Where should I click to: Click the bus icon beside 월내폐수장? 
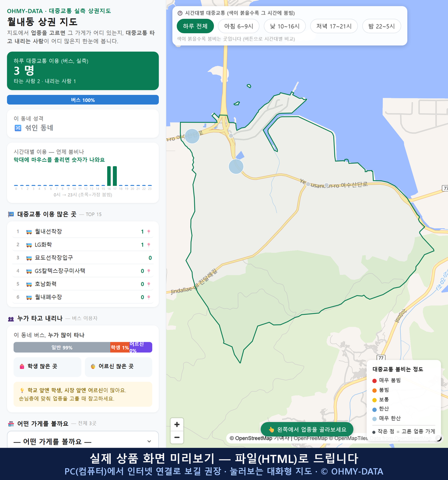tap(29, 297)
